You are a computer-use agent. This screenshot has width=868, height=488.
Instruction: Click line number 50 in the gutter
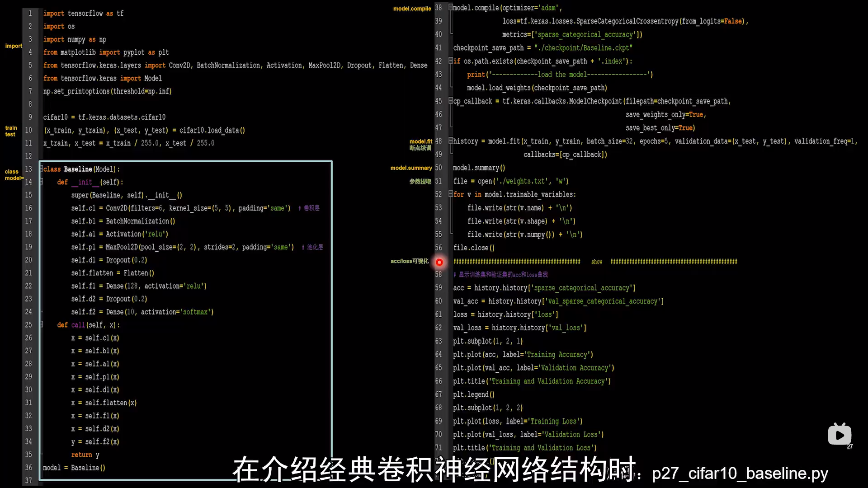tap(439, 168)
